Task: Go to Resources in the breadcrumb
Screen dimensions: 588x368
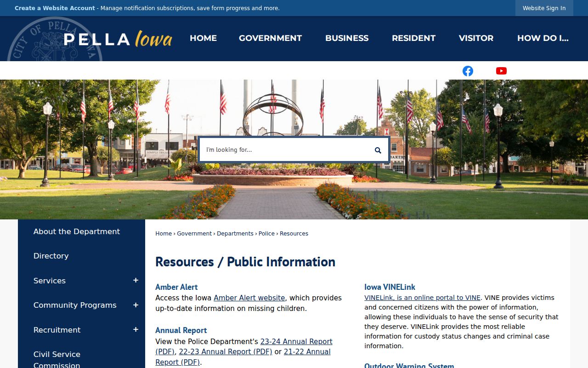Action: [x=294, y=234]
